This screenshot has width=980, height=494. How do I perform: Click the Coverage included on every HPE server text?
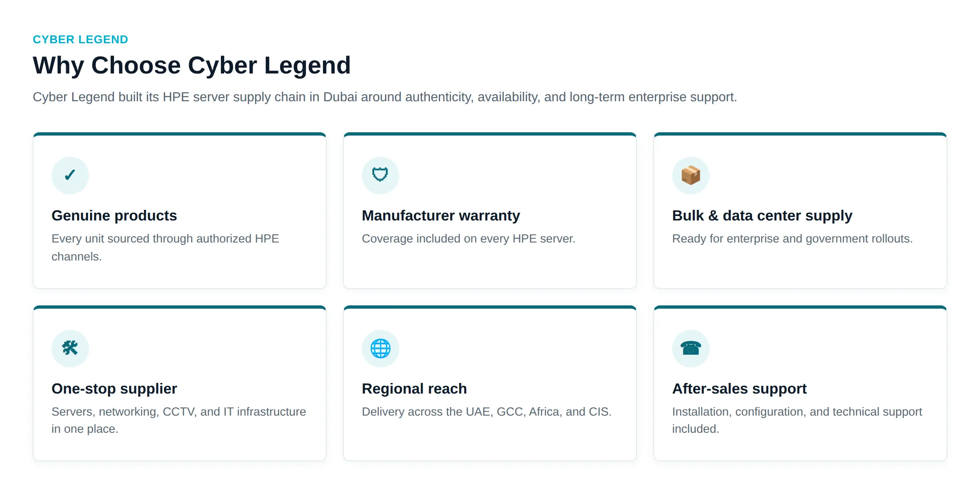pyautogui.click(x=468, y=239)
